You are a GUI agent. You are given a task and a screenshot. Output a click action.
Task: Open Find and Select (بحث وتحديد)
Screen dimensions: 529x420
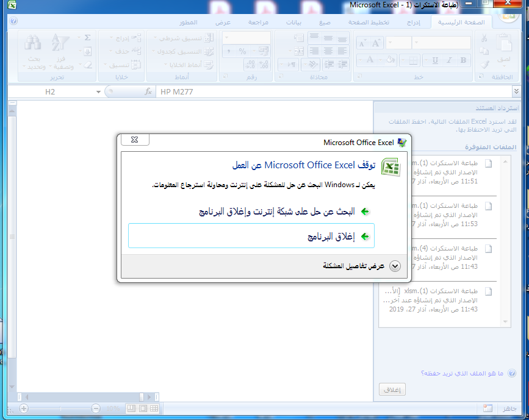coord(34,51)
